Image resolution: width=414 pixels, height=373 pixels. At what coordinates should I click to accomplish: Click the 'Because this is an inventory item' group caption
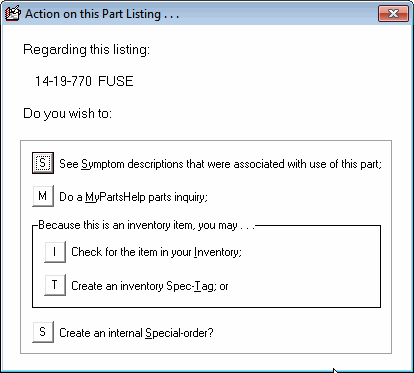pos(146,225)
